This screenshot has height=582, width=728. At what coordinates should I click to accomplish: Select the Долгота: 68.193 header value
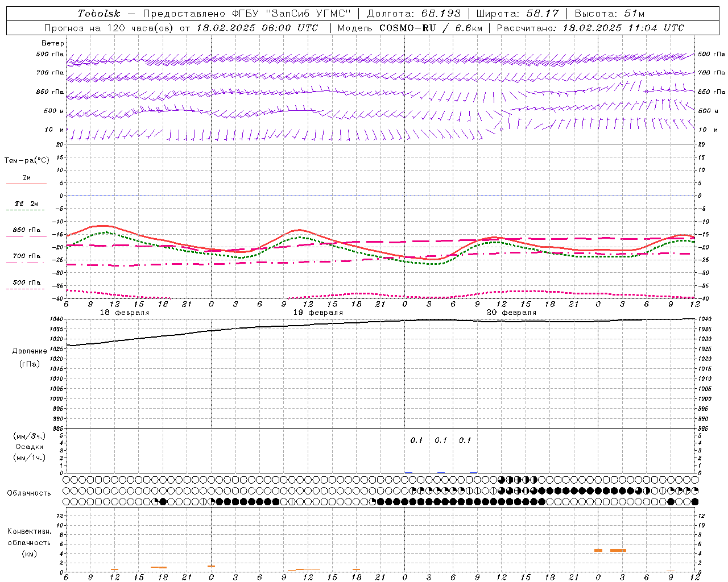413,14
